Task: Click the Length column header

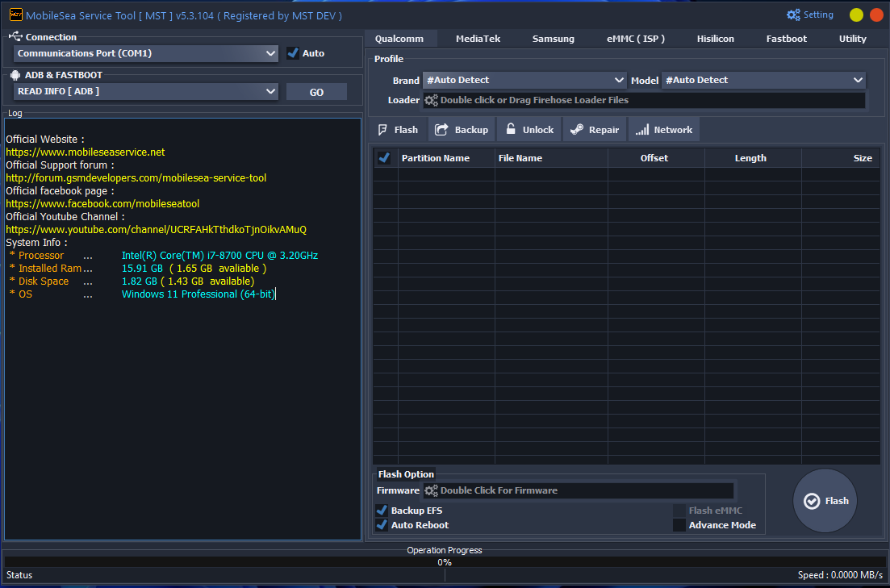Action: click(753, 158)
